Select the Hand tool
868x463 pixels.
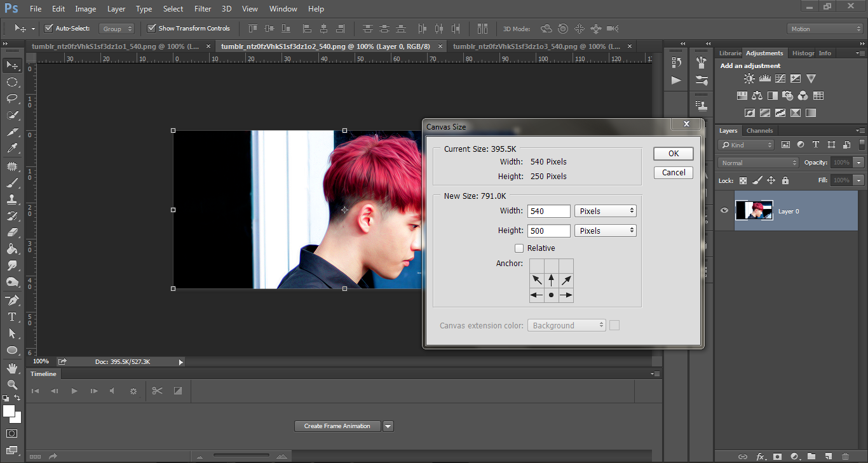[x=12, y=368]
